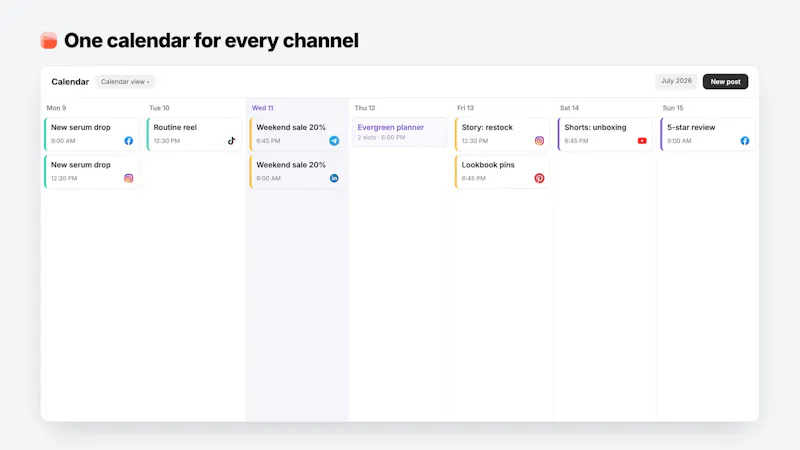The image size is (800, 450).
Task: Click the New serum drop title at 12:30 PM
Action: pyautogui.click(x=81, y=165)
